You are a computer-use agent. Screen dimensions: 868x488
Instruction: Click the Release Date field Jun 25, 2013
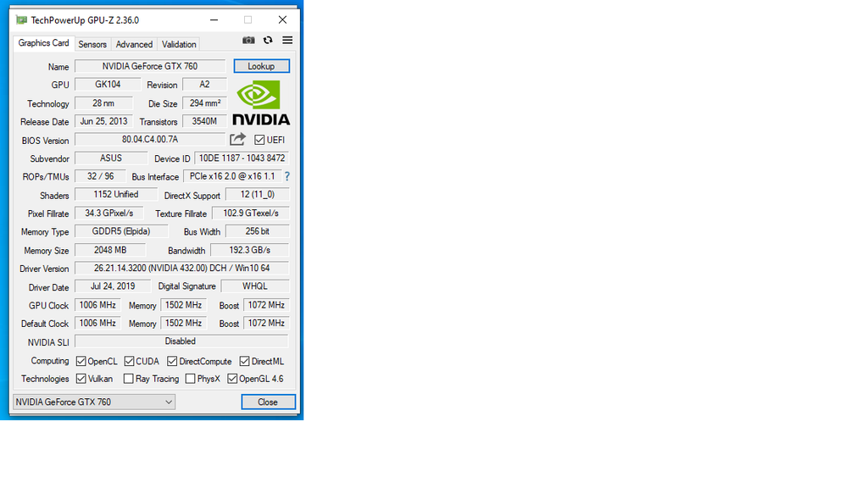click(103, 122)
